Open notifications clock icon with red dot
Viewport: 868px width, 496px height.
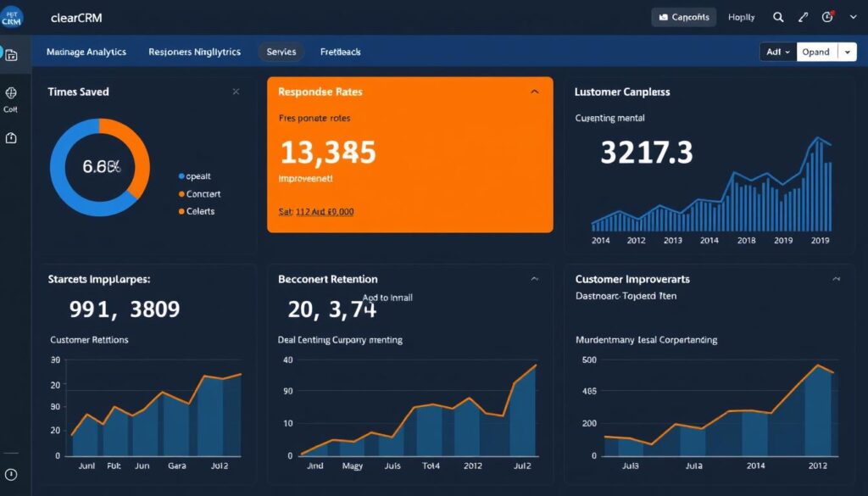[828, 17]
